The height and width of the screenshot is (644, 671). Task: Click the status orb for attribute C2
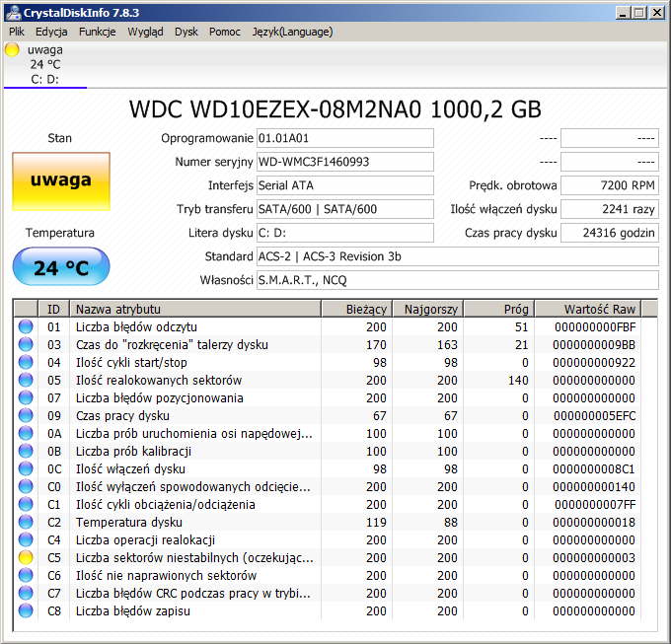point(26,522)
